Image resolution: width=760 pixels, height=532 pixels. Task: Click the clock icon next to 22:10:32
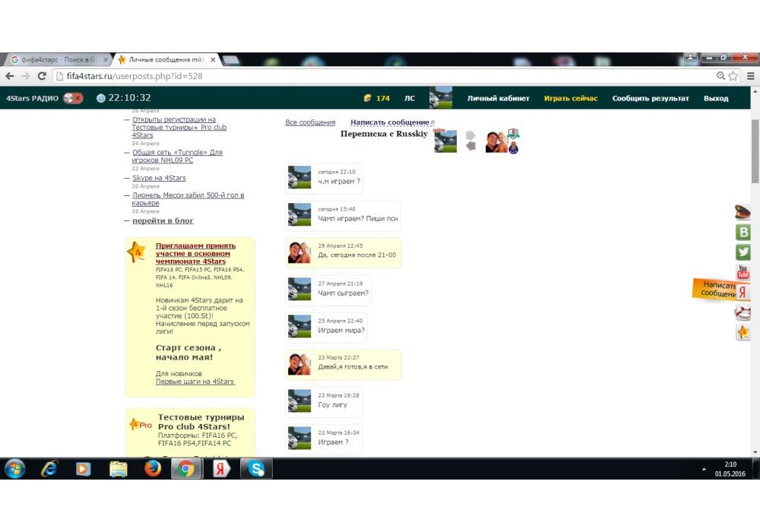(x=101, y=98)
